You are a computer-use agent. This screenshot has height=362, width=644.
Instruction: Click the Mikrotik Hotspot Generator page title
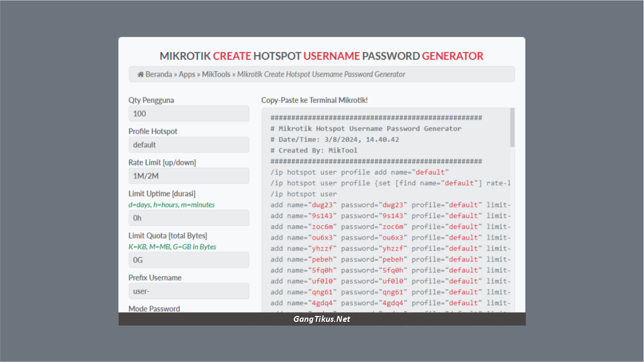point(321,56)
